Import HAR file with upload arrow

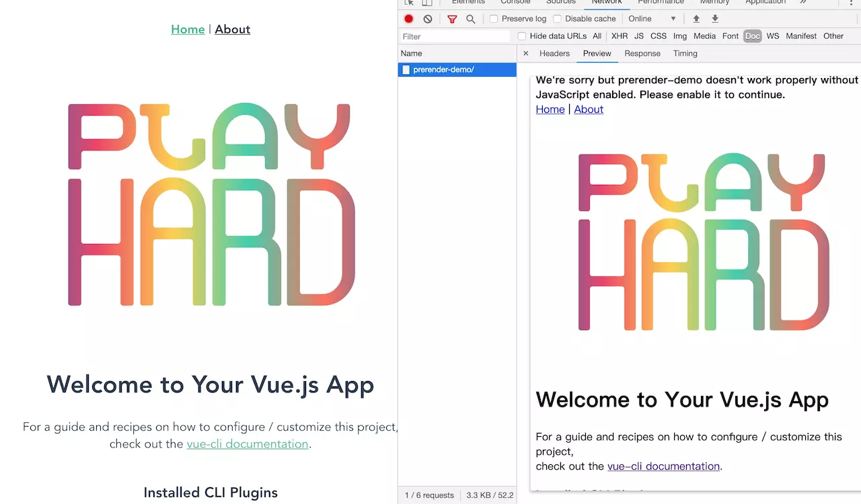(696, 19)
